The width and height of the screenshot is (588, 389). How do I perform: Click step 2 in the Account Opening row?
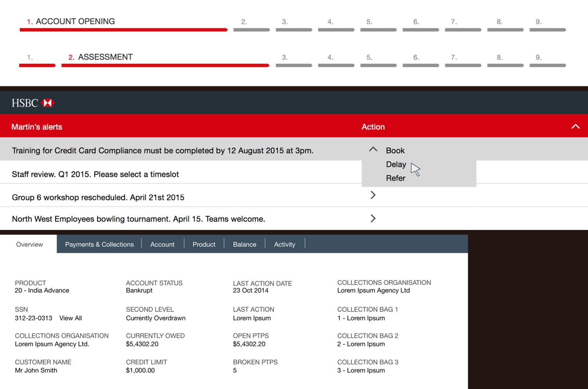[x=251, y=30]
